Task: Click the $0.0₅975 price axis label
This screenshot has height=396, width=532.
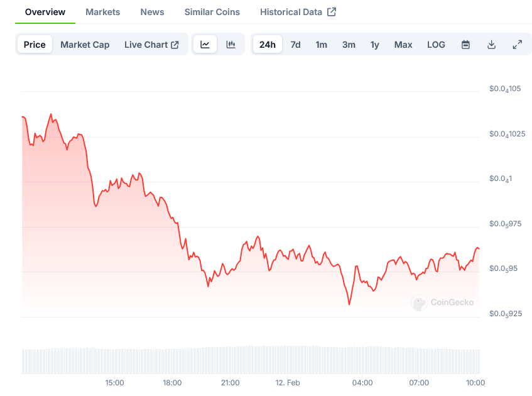Action: 505,224
